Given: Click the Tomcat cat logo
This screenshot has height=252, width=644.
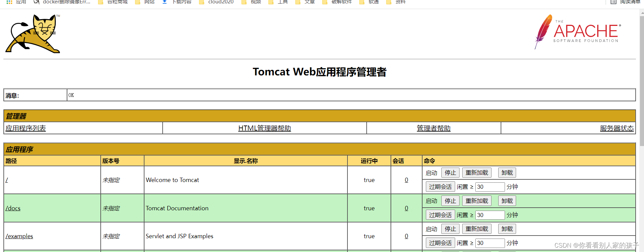Looking at the screenshot, I should 33,34.
